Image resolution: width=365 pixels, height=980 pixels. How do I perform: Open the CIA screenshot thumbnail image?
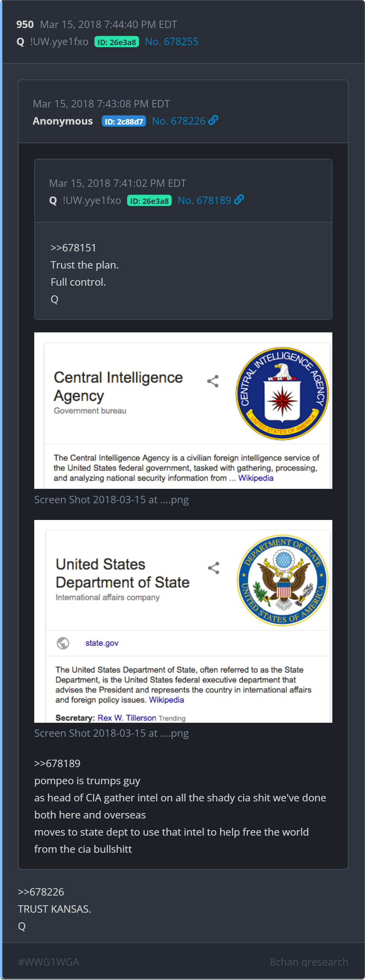183,411
